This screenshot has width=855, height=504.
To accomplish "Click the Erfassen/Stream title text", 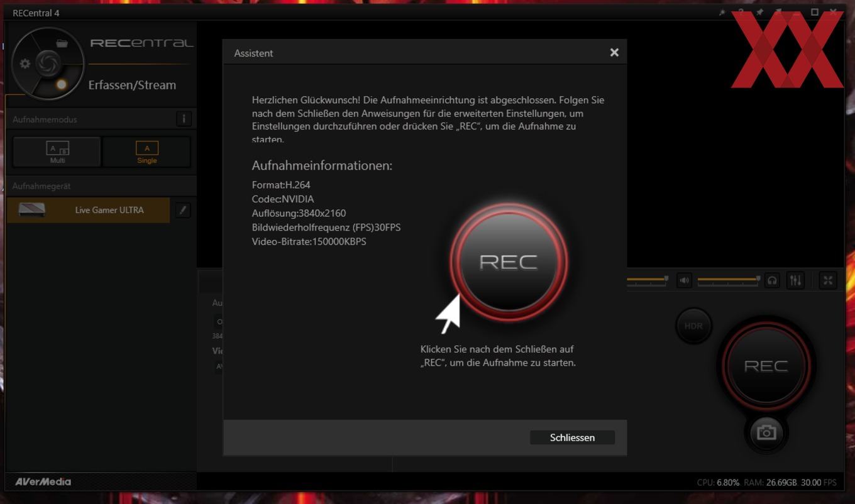I will pos(132,85).
